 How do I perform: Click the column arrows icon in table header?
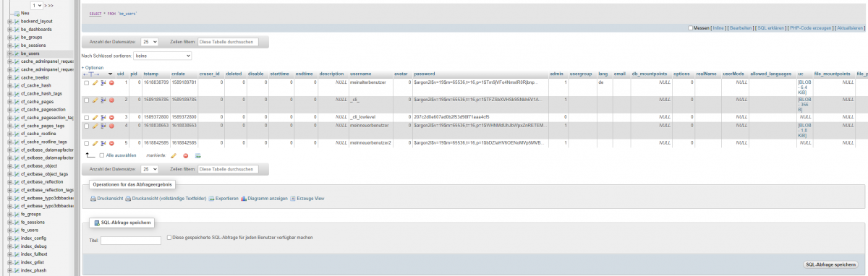pos(92,74)
